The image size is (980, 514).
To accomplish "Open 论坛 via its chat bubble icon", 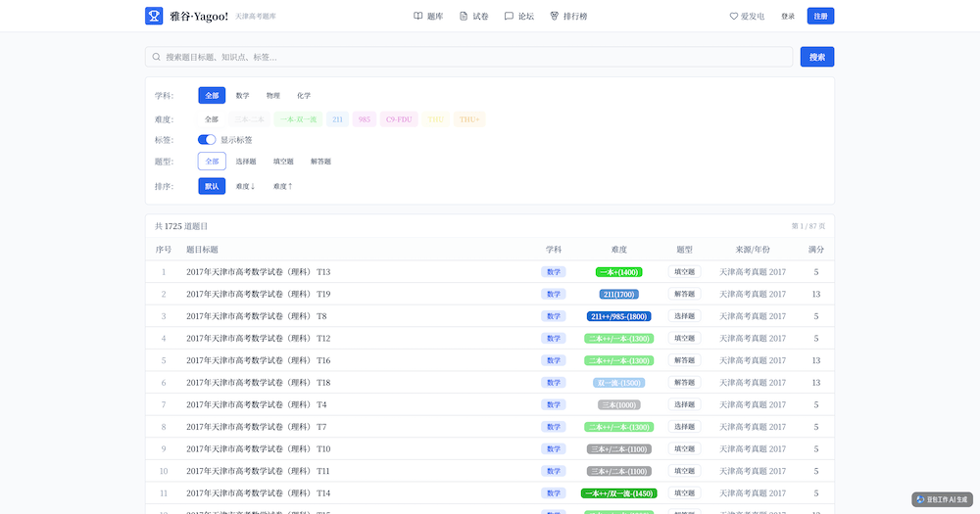I will point(509,17).
